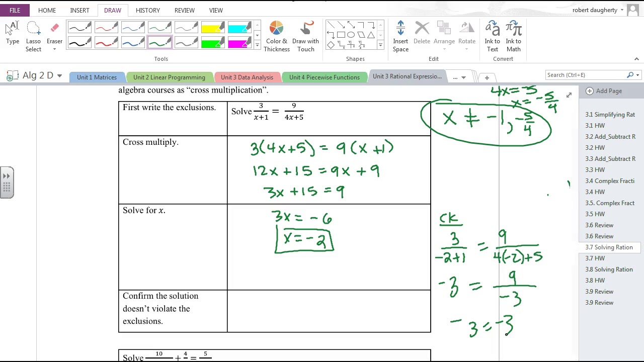Viewport: 644px width, 362px height.
Task: Select the black pen in top row
Action: 79,28
